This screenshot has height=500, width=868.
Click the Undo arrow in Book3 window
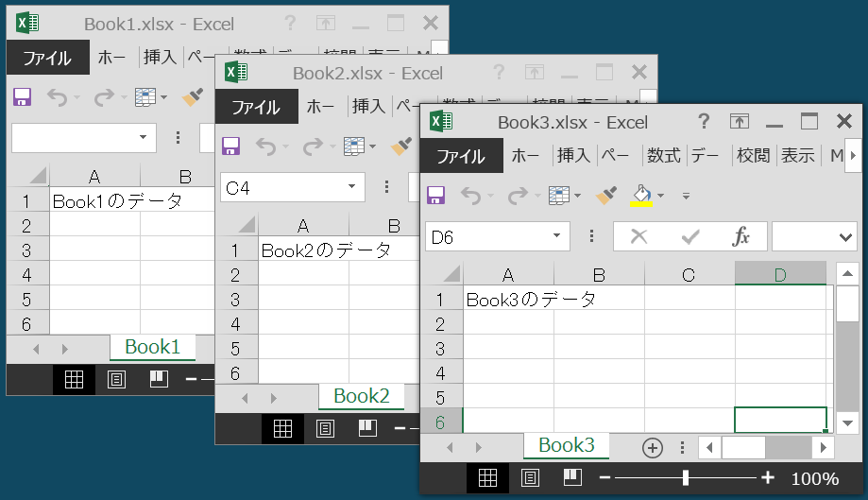click(471, 196)
